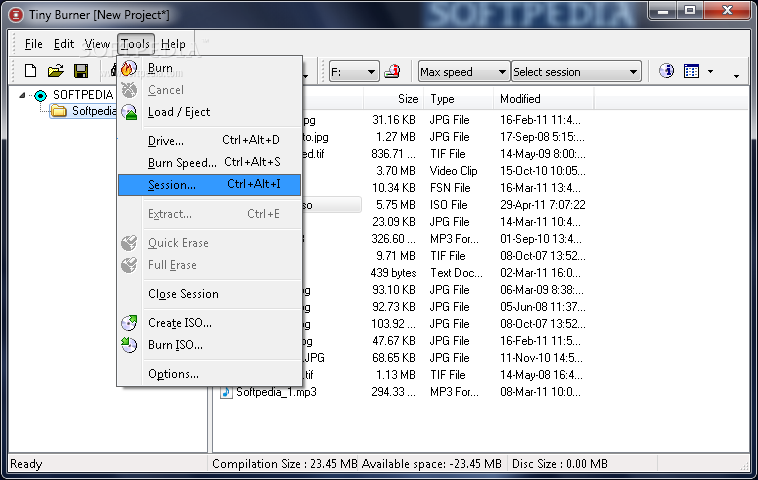Choose Burn Speed... menu entry
758x480 pixels.
coord(209,162)
